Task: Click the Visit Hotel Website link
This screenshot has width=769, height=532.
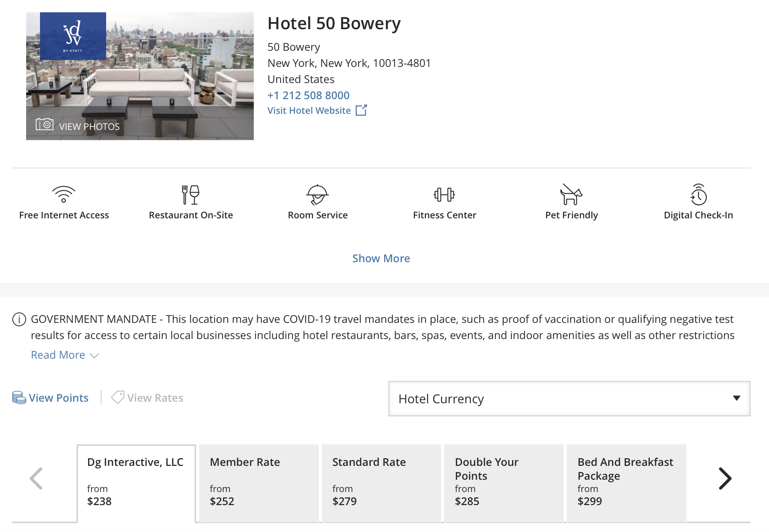Action: (309, 111)
